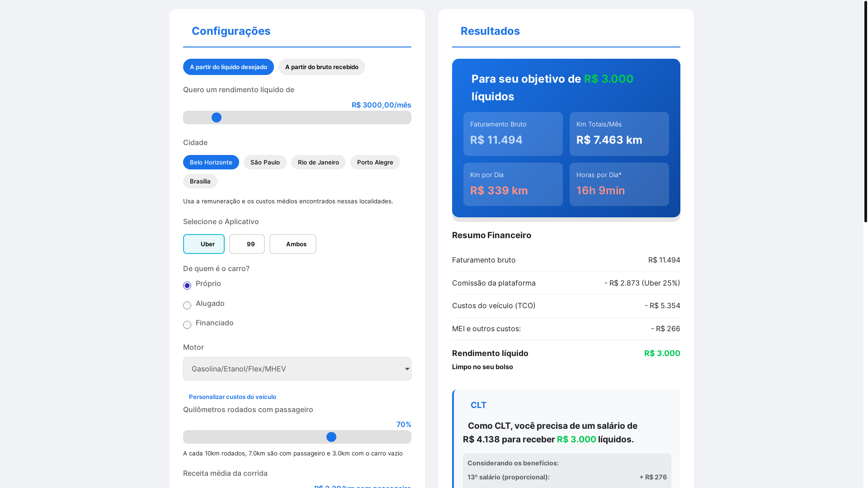Choose Brasília as city

200,181
